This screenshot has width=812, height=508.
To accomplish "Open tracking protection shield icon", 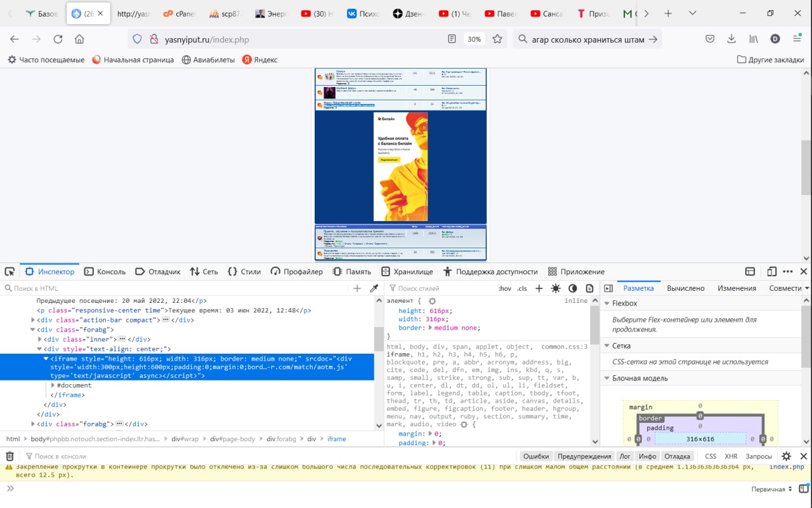I will point(137,39).
